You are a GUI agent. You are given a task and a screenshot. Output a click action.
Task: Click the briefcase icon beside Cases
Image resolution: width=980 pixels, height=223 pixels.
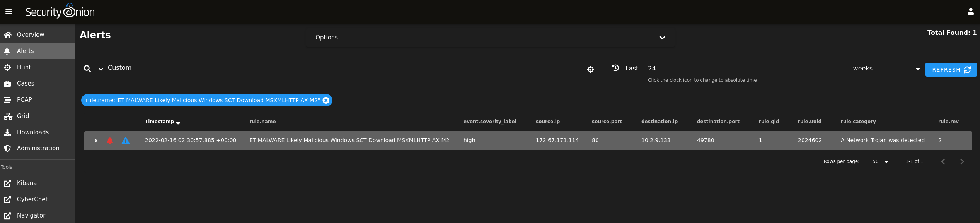(7, 84)
